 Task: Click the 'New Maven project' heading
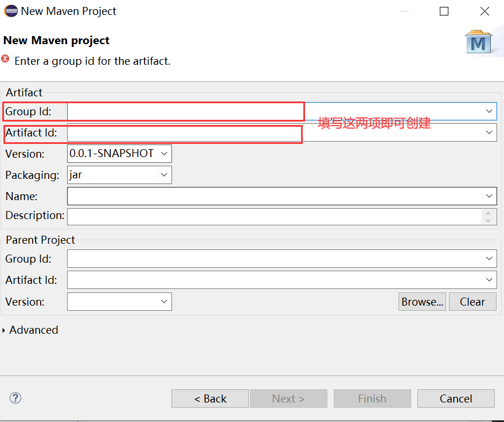pos(56,41)
